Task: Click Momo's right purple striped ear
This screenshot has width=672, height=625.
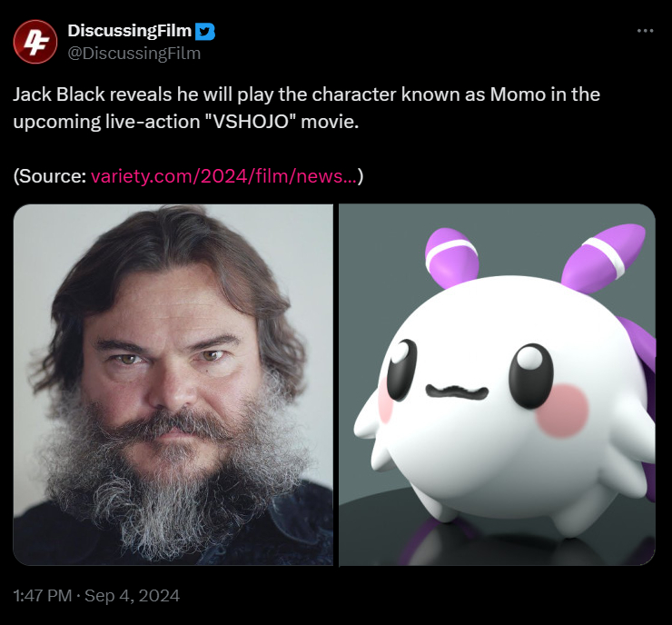Action: [x=604, y=259]
